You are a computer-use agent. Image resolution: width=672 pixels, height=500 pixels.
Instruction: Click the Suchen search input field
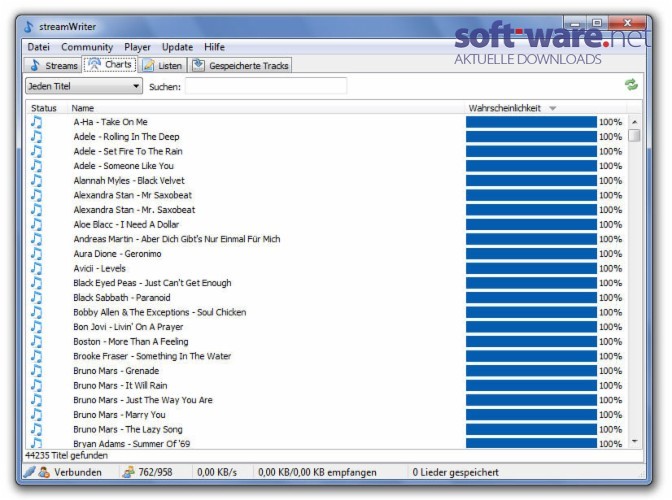(266, 86)
